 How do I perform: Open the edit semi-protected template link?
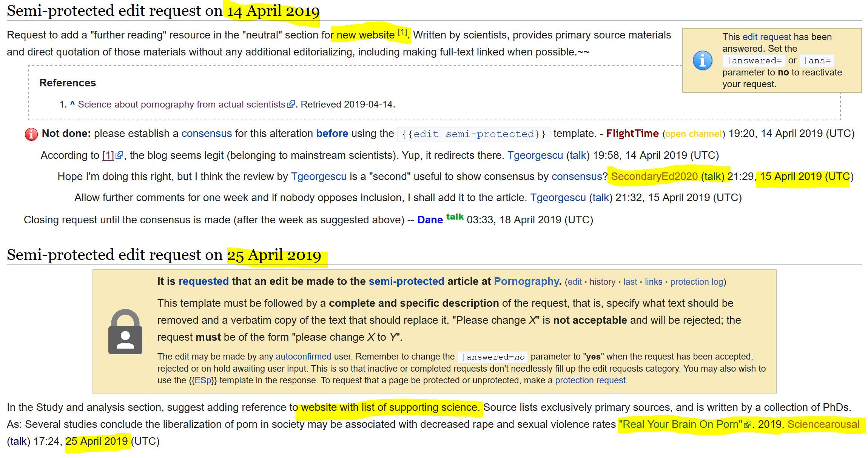(x=473, y=134)
